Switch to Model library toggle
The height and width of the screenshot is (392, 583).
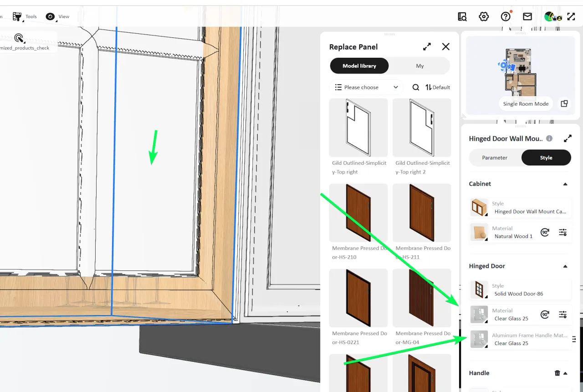click(x=359, y=66)
